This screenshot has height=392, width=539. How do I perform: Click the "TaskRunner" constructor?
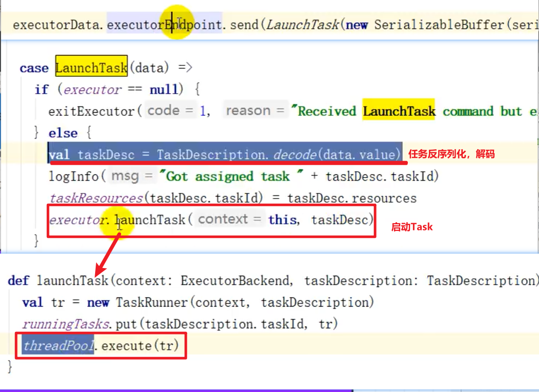[x=152, y=302]
